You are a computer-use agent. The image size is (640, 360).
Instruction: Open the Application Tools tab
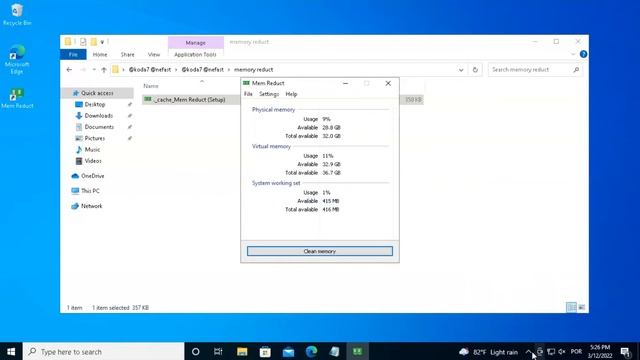click(195, 54)
